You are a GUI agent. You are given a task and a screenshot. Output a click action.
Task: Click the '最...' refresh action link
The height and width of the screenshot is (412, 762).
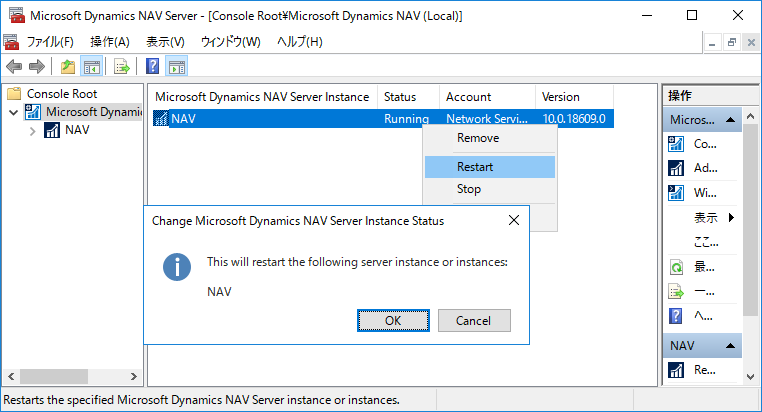pyautogui.click(x=704, y=267)
